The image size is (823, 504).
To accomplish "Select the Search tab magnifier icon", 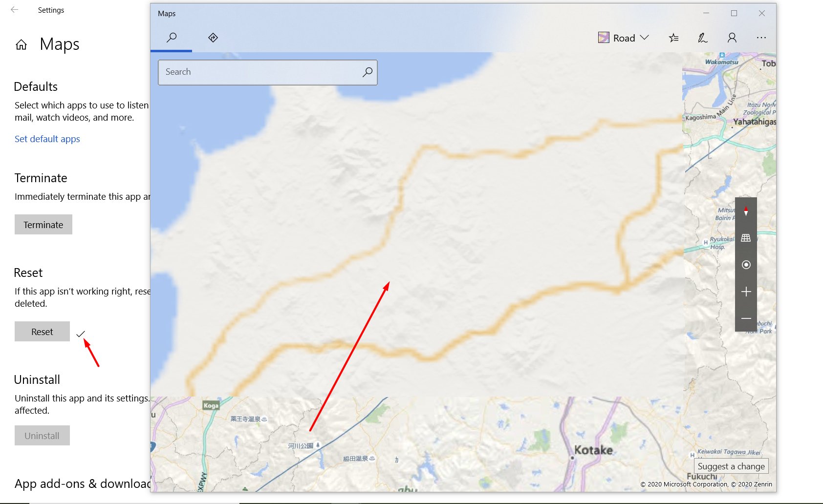I will pyautogui.click(x=172, y=38).
